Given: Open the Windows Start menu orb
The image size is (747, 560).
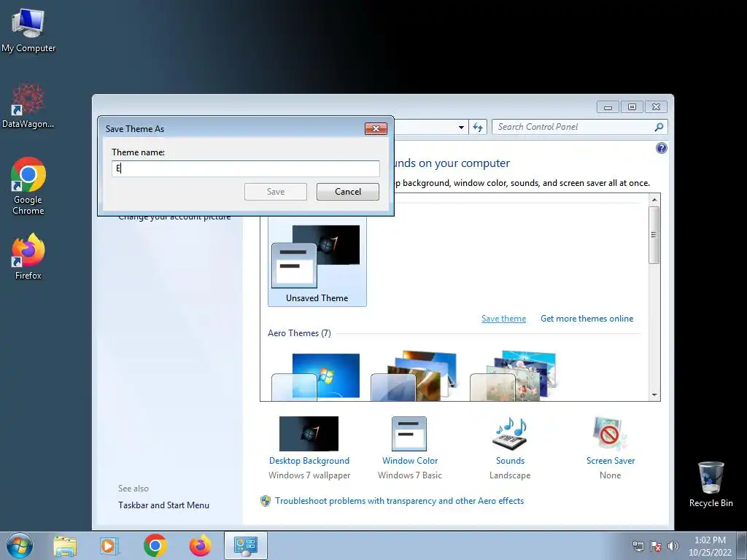Looking at the screenshot, I should coord(20,545).
